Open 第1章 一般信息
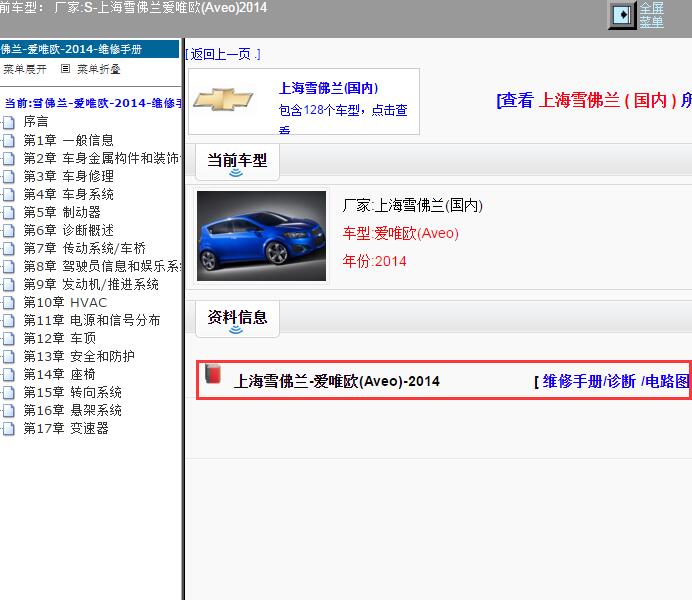The image size is (692, 600). click(68, 140)
